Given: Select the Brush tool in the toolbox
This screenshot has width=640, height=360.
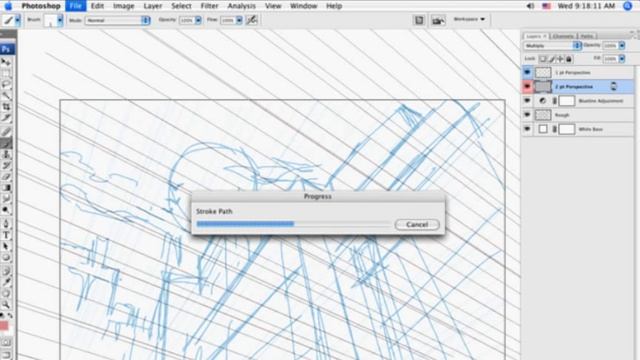Looking at the screenshot, I should tap(6, 143).
